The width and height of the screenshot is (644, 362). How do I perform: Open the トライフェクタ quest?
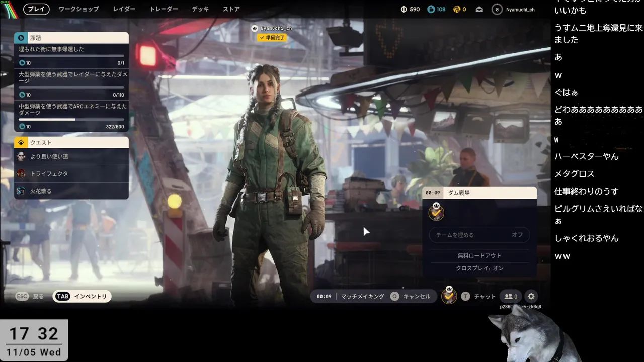pyautogui.click(x=71, y=173)
